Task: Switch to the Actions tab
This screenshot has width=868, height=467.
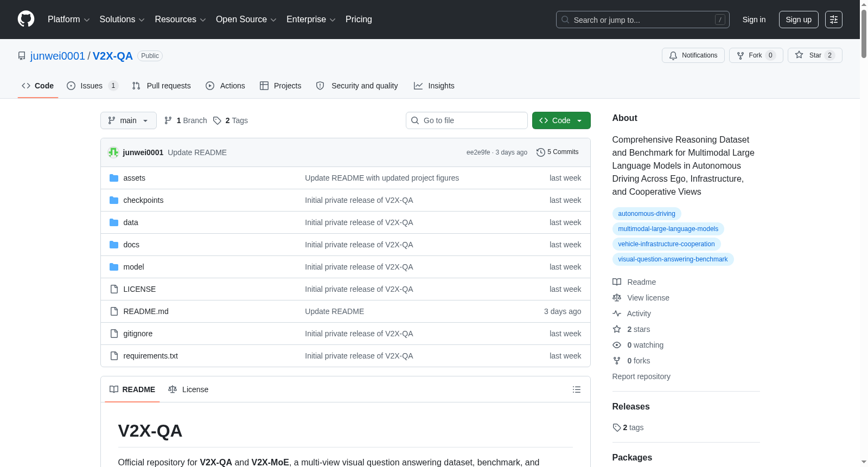Action: (x=225, y=86)
